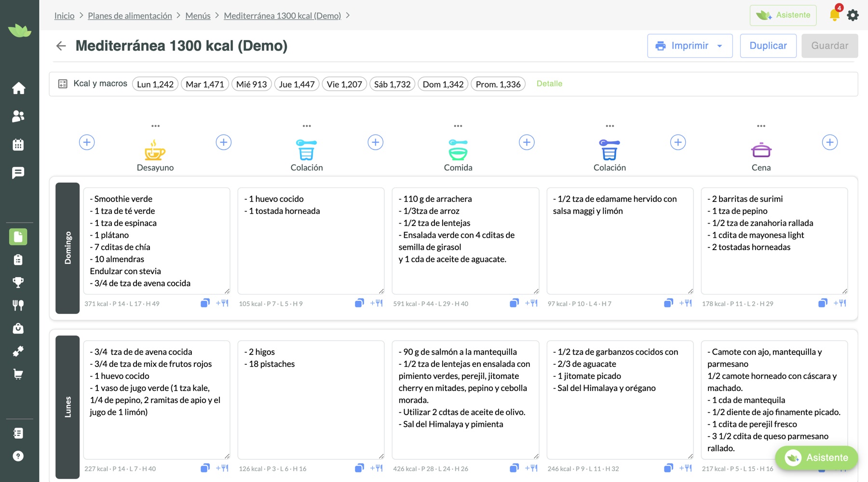868x482 pixels.
Task: Click the Duplicar button
Action: click(x=768, y=46)
